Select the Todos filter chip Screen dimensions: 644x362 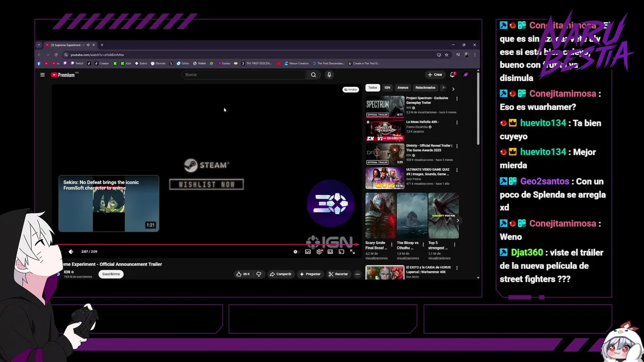click(x=372, y=87)
